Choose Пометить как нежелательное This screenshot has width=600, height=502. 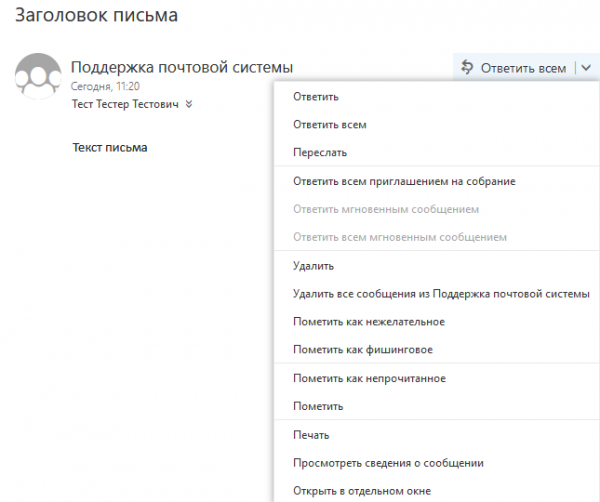tap(437, 322)
